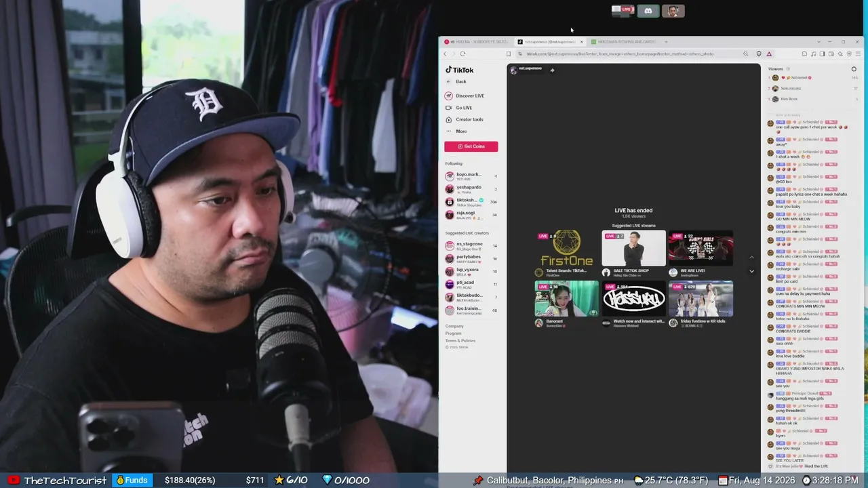Select viewer Sakurasaka in the Viewers list
The image size is (868, 488).
[x=812, y=88]
